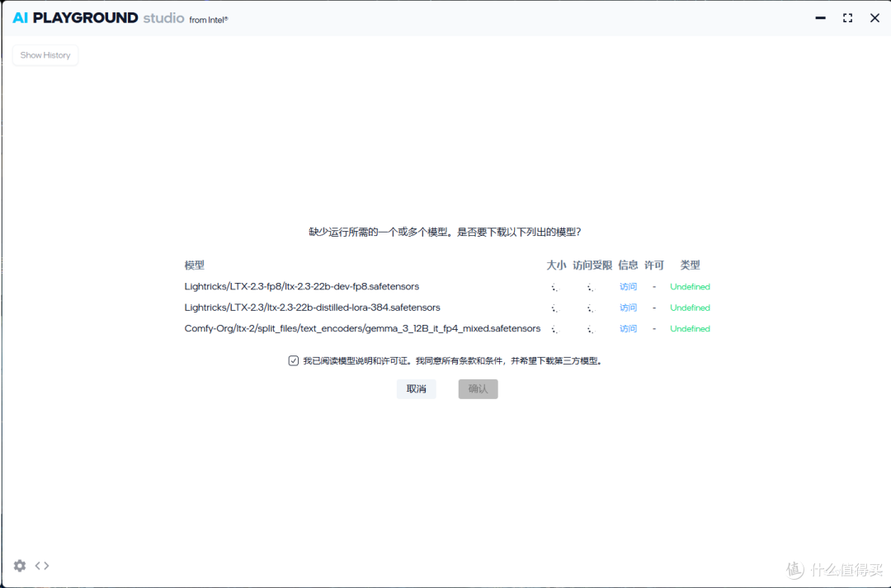Open 访问 link for ltx-2.3-22b-dev-fp8 model

(628, 287)
